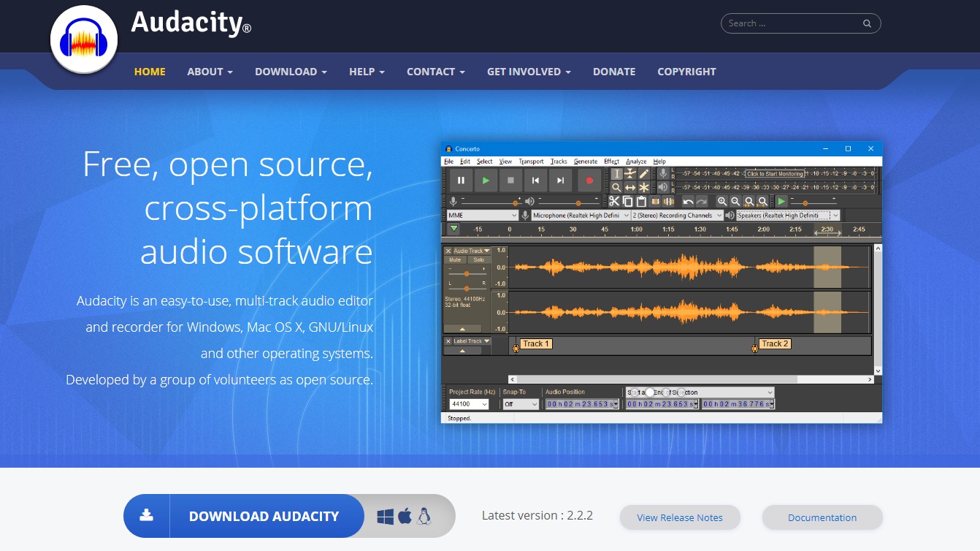The width and height of the screenshot is (980, 551).
Task: Open the Snap-To dropdown set to Off
Action: click(x=521, y=404)
